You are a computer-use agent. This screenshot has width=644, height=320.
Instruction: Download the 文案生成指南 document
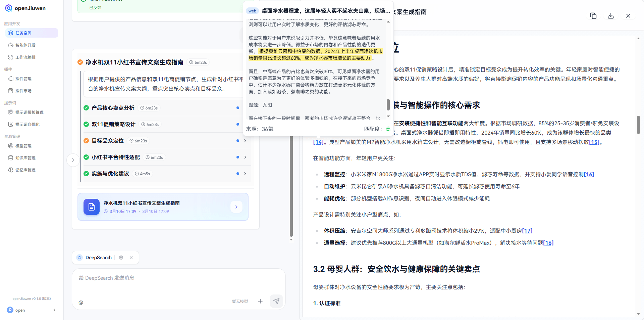point(610,15)
